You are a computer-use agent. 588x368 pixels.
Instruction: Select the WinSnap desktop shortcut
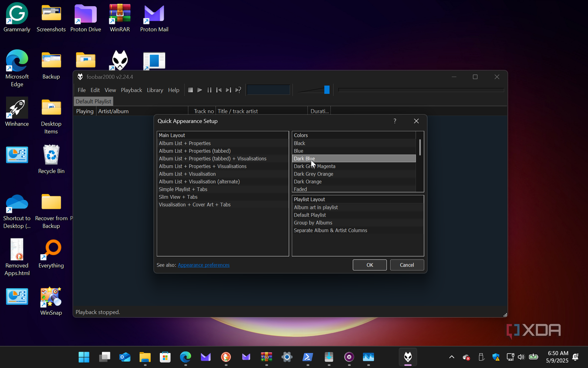(x=51, y=301)
